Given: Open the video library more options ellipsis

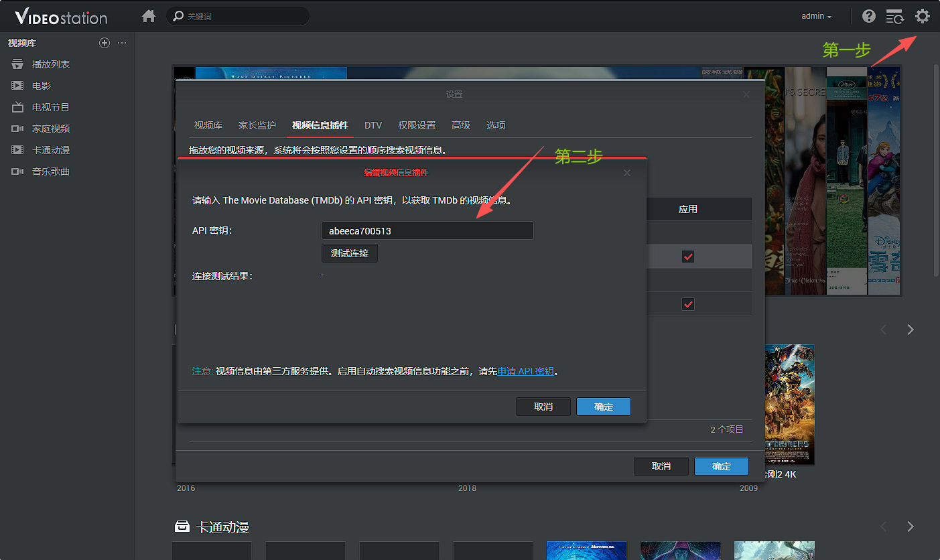Looking at the screenshot, I should [122, 43].
